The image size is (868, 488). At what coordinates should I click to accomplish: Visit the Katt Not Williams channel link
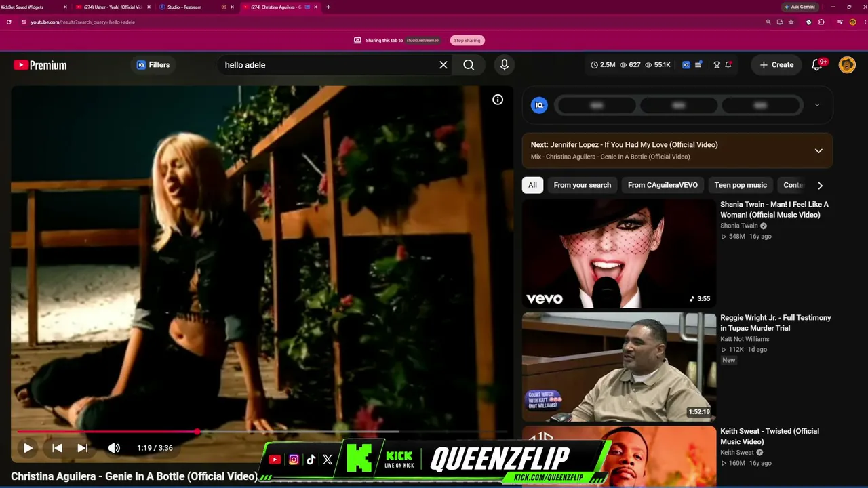click(x=745, y=339)
